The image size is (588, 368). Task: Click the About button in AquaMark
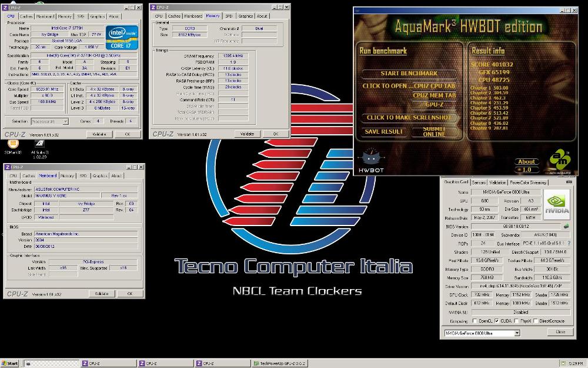tap(526, 161)
